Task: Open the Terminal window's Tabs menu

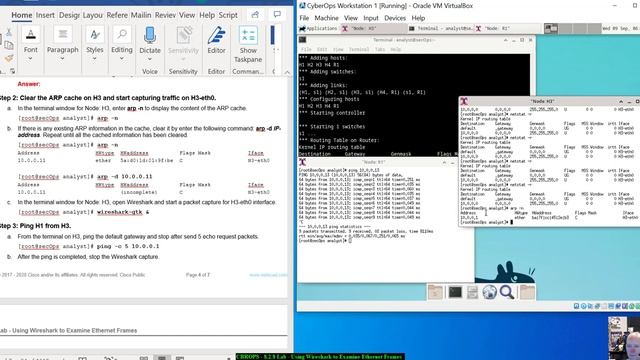Action: coord(380,49)
